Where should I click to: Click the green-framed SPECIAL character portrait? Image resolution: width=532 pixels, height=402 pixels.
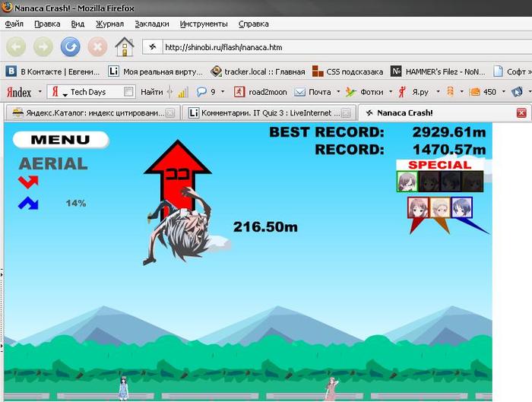tap(407, 182)
